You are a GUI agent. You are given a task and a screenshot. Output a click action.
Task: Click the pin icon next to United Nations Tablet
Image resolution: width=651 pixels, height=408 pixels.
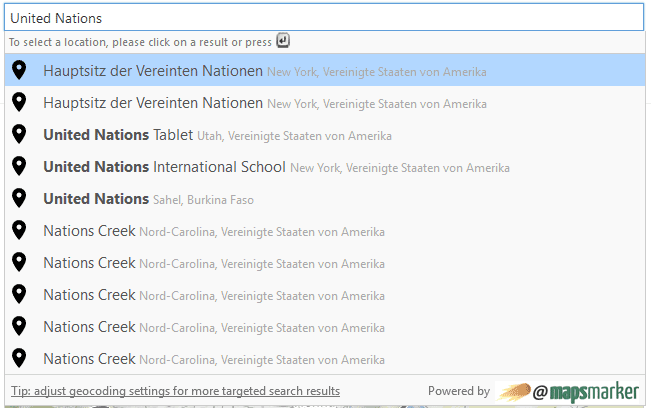tap(19, 134)
